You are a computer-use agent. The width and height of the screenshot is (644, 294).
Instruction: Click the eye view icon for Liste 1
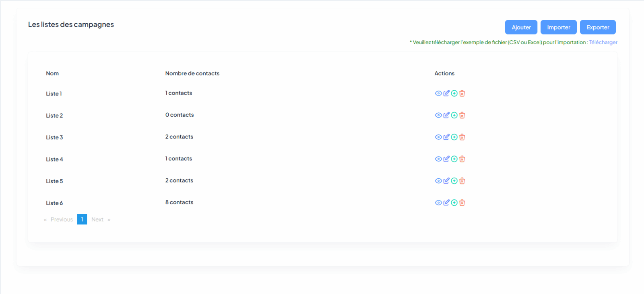pyautogui.click(x=438, y=93)
